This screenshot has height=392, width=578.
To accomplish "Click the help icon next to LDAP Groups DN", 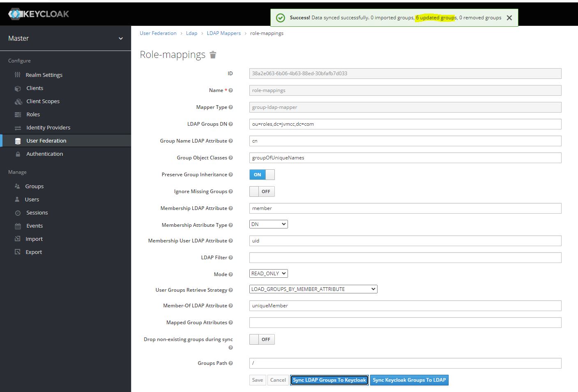I will (x=230, y=124).
